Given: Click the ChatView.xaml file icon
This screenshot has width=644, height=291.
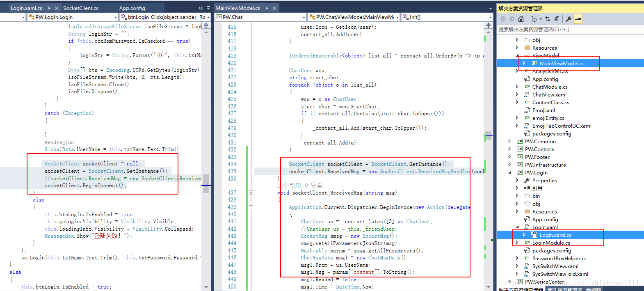Looking at the screenshot, I should point(528,94).
